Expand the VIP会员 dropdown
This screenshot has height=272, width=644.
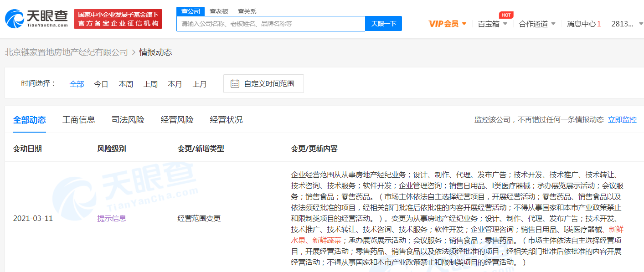[x=448, y=24]
